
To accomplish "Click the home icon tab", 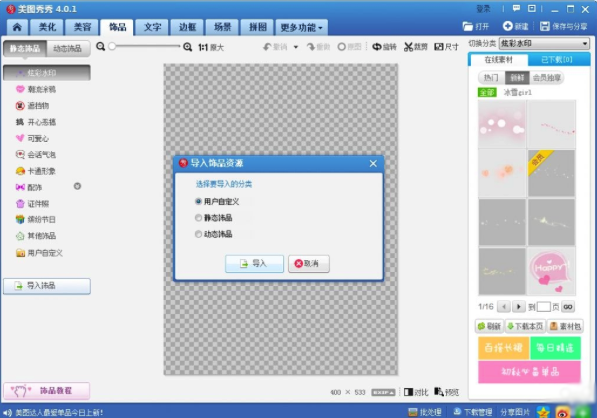I will click(x=17, y=27).
